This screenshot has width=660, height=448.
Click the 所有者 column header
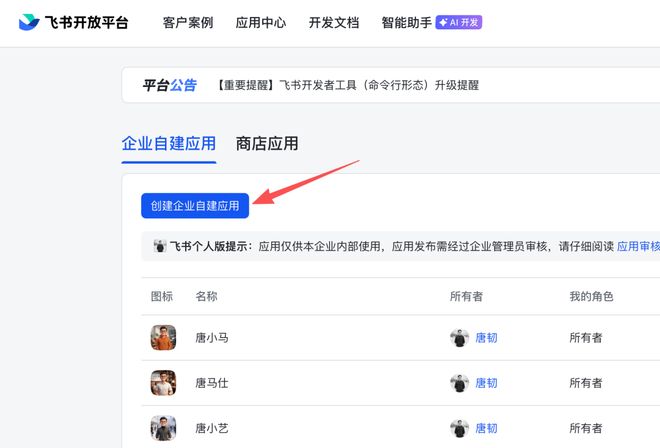[x=466, y=296]
